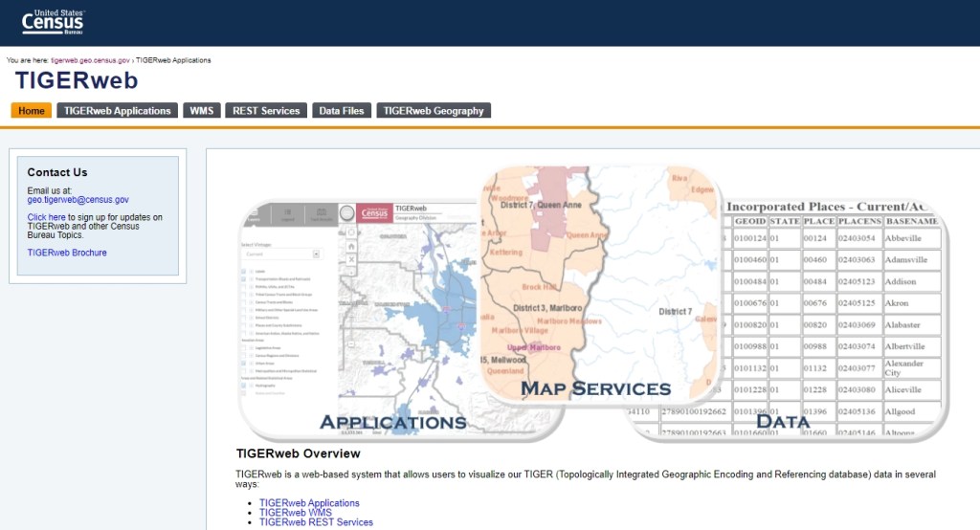Screen dimensions: 980x530
Task: Click the 'Click here' updates signup link
Action: point(46,217)
